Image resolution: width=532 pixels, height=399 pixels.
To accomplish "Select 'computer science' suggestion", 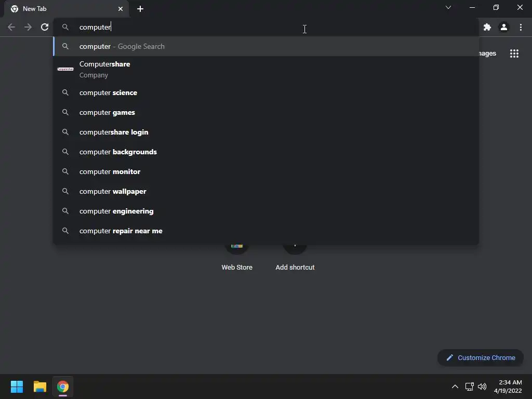I will point(266,92).
